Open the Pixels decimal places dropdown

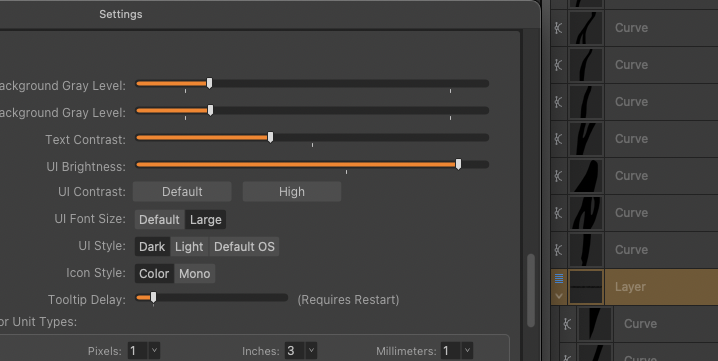coord(154,351)
